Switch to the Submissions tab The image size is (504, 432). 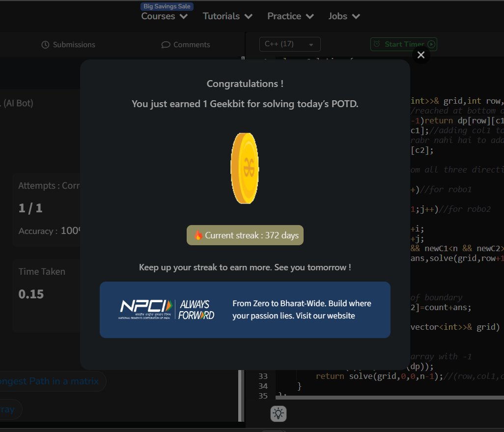pyautogui.click(x=68, y=45)
